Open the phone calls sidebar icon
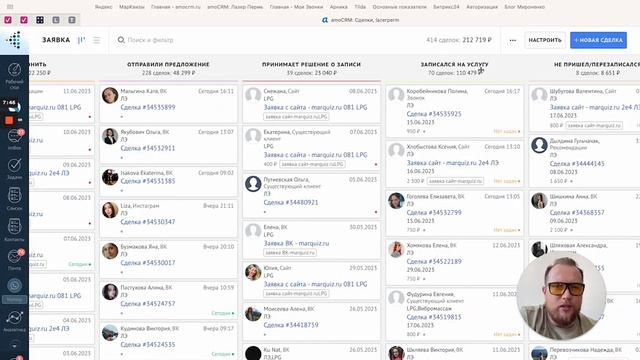The image size is (640, 360). [x=14, y=286]
